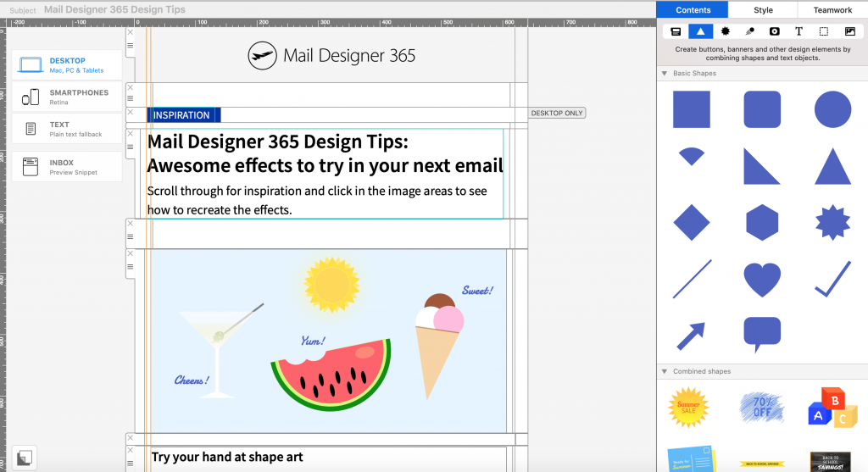The width and height of the screenshot is (868, 472).
Task: Click the DESKTOP ONLY badge
Action: pyautogui.click(x=557, y=113)
